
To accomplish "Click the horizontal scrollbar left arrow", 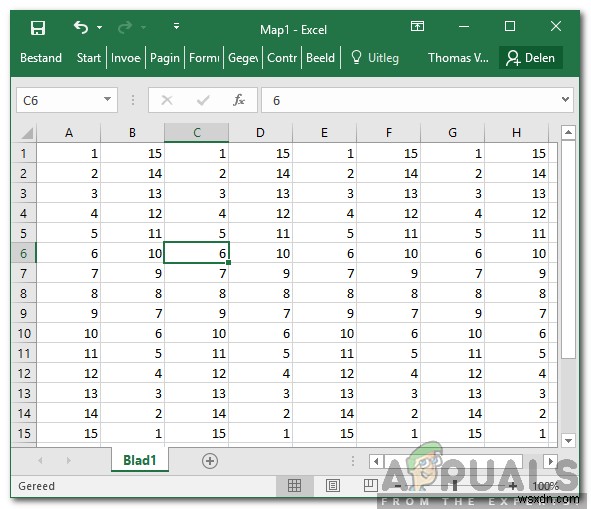I will point(376,461).
